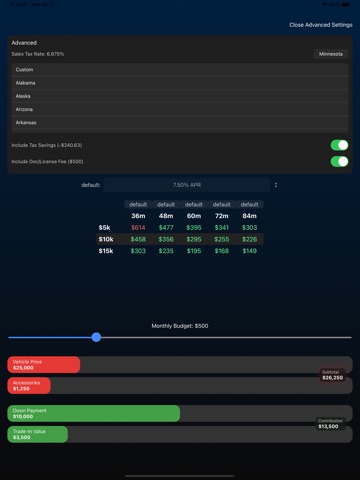Select the 72m column header
The image size is (360, 480).
coord(222,216)
